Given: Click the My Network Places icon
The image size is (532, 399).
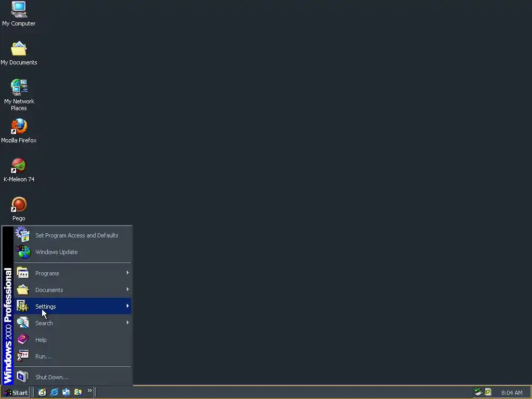Looking at the screenshot, I should point(19,95).
